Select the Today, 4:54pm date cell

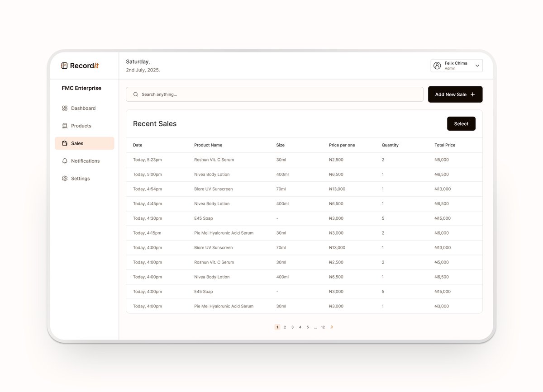(148, 189)
